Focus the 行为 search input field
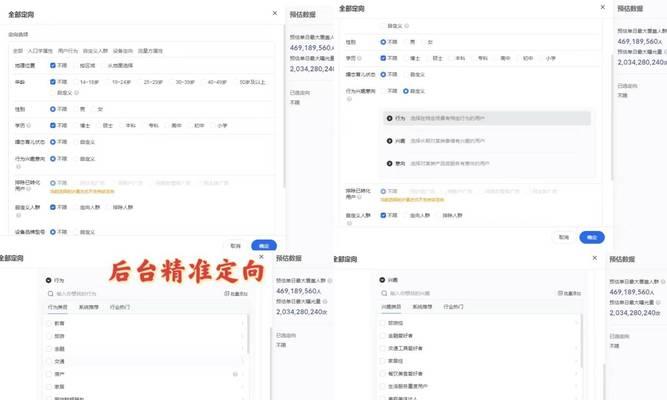 [147, 294]
